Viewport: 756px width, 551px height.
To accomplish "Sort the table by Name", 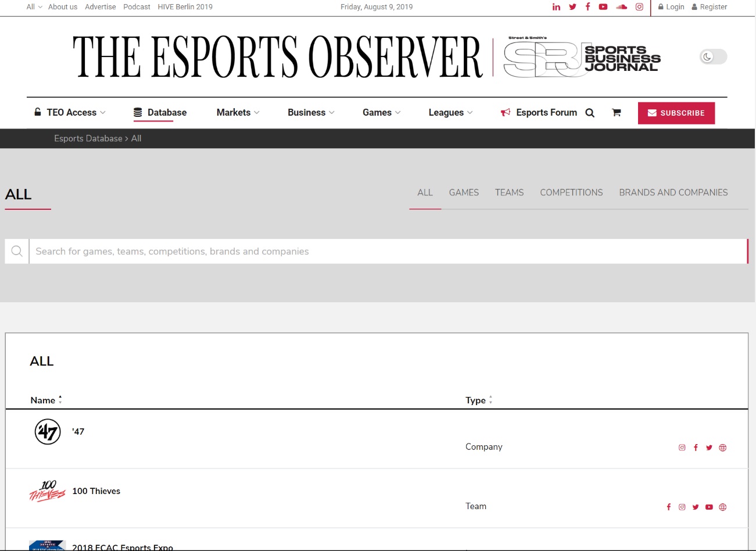I will pyautogui.click(x=46, y=400).
